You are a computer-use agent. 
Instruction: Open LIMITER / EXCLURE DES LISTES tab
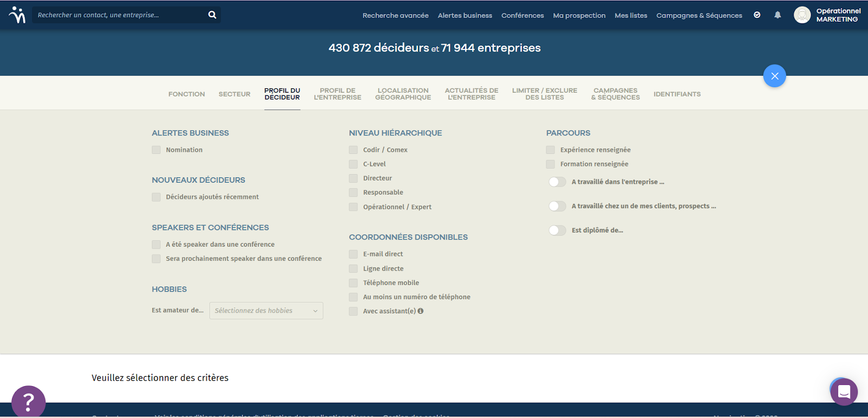point(545,94)
